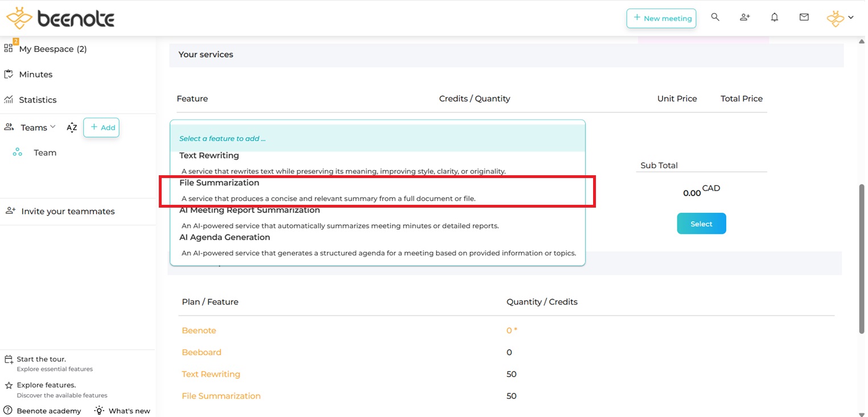Open the notifications bell
Screen dimensions: 868x417
point(774,18)
